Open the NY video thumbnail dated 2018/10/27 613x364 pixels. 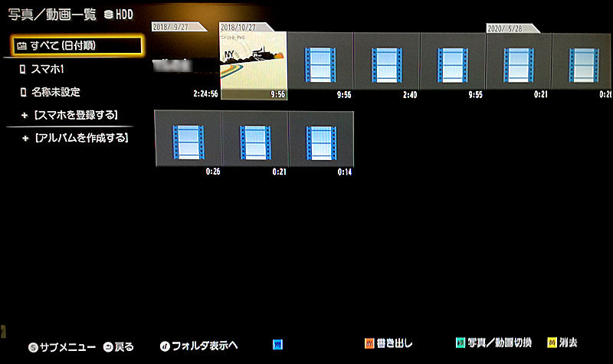click(x=253, y=61)
